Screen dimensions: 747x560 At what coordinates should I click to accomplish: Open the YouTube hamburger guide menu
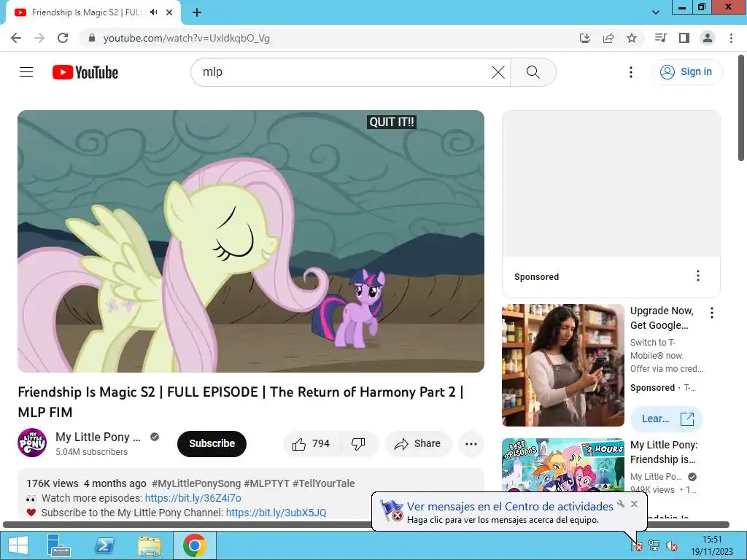coord(26,72)
